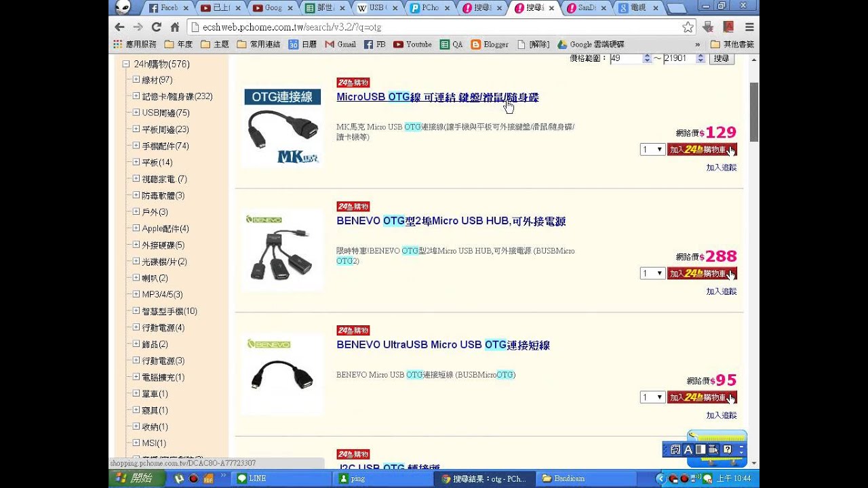
Task: Switch to the Facebook browser tab
Action: (x=168, y=8)
